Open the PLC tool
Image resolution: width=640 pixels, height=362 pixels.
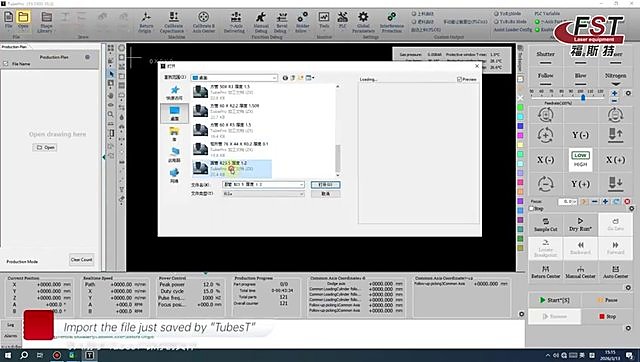pyautogui.click(x=342, y=20)
